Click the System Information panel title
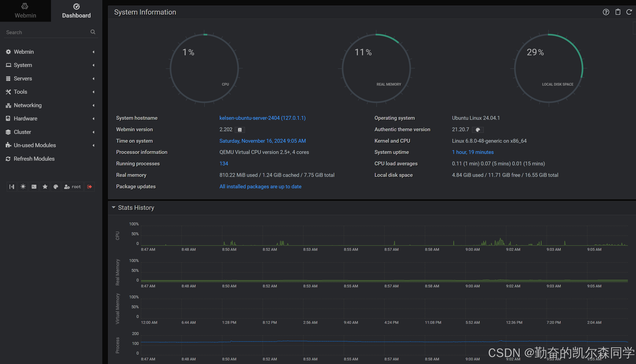 click(145, 12)
